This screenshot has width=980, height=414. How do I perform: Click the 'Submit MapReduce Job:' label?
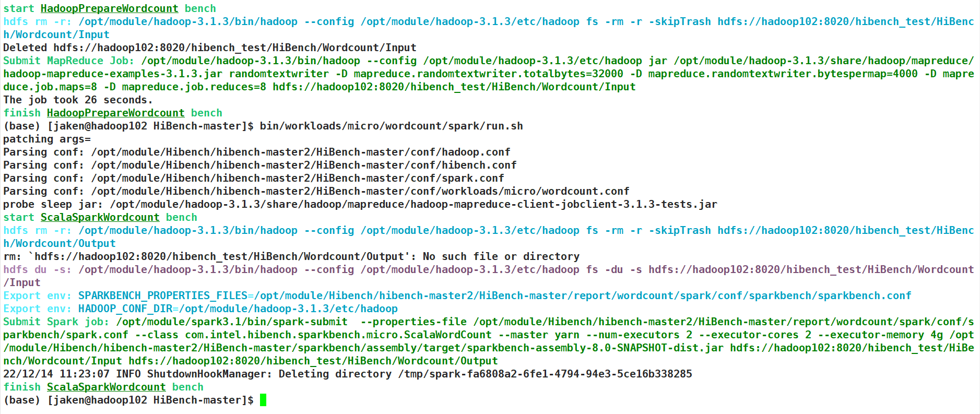coord(68,61)
